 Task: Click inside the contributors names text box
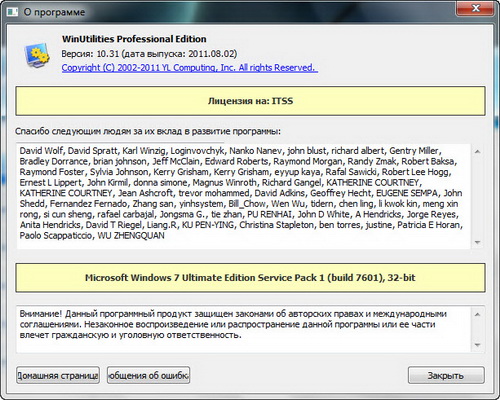(243, 196)
